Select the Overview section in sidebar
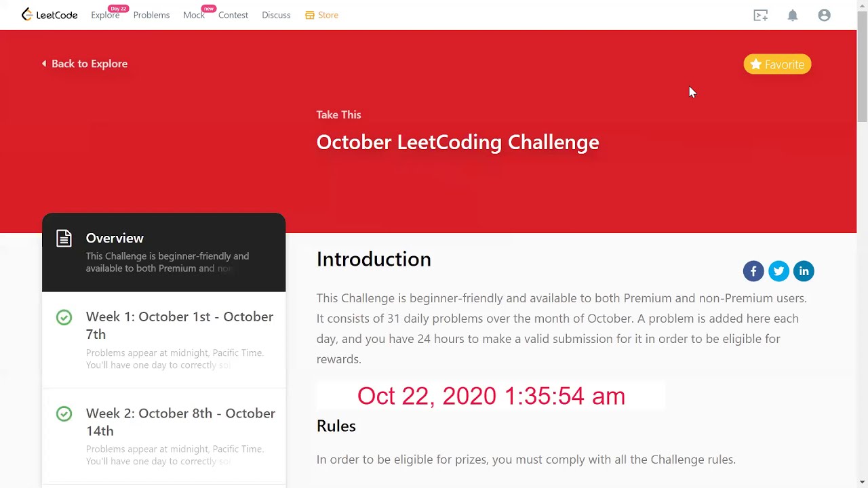 tap(163, 252)
